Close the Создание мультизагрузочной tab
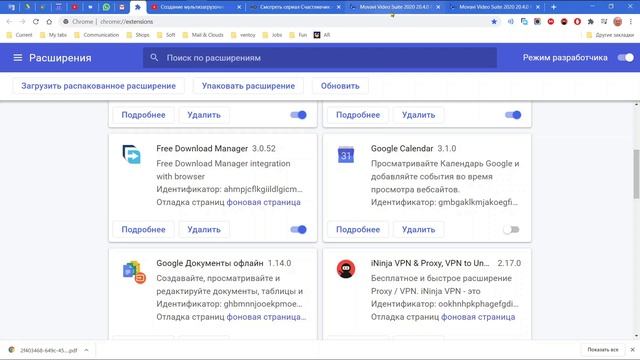This screenshot has height=360, width=640. [239, 7]
